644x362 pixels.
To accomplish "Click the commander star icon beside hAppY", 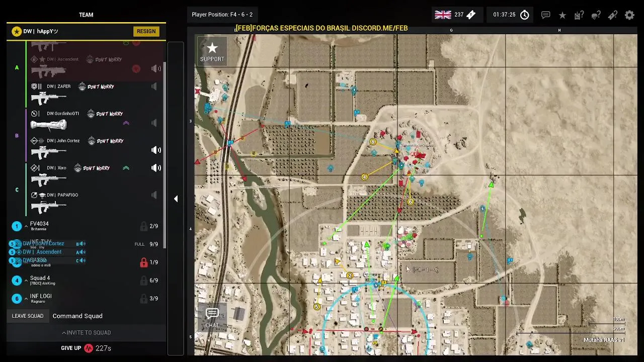I will pos(17,31).
